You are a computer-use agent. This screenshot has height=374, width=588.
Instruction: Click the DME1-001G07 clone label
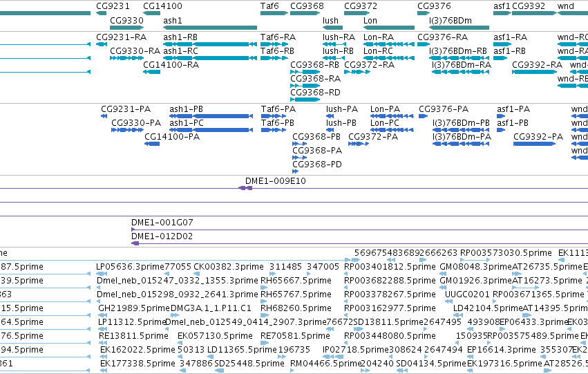click(162, 223)
